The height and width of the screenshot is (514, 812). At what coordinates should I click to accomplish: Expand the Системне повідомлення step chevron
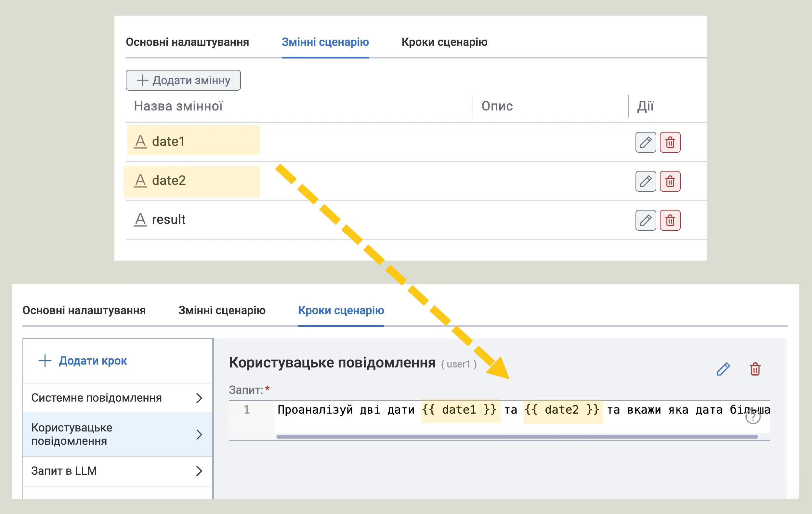pos(199,398)
